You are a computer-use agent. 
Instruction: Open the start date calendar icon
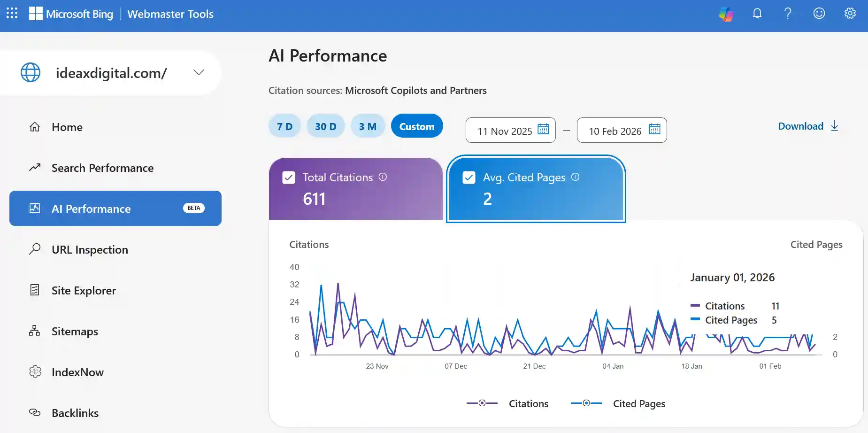[543, 129]
